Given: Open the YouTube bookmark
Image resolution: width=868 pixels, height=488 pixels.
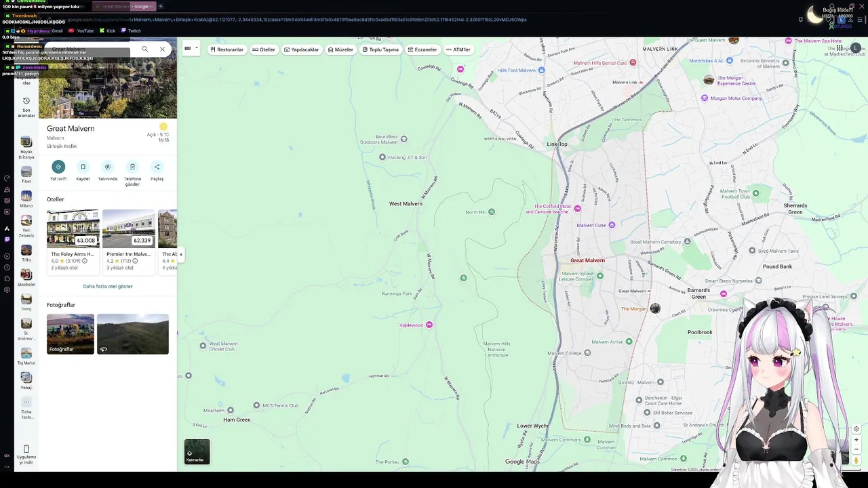Looking at the screenshot, I should pyautogui.click(x=82, y=30).
